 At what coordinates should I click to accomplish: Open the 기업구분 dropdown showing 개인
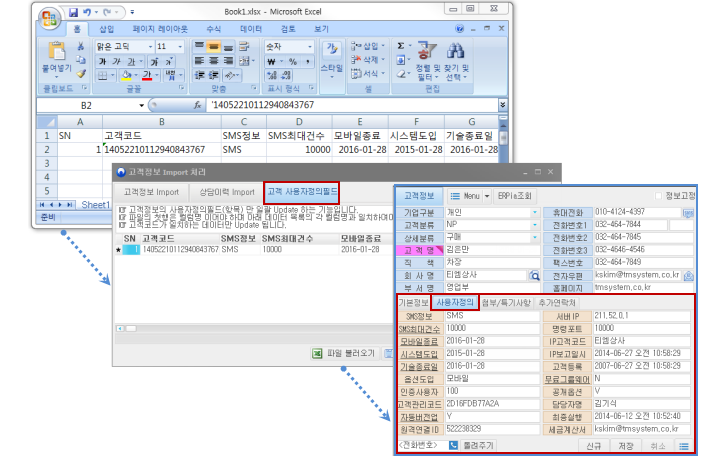click(535, 212)
